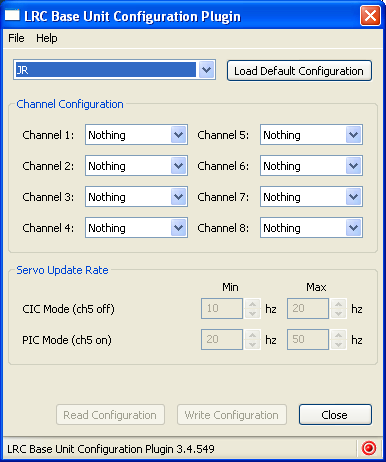386x462 pixels.
Task: Expand the Channel 1 dropdown
Action: (x=179, y=135)
